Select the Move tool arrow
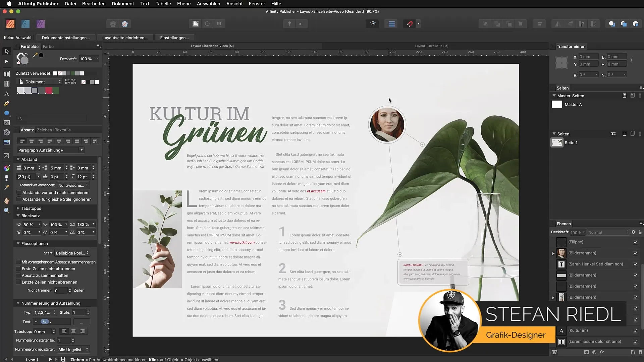 tap(7, 51)
